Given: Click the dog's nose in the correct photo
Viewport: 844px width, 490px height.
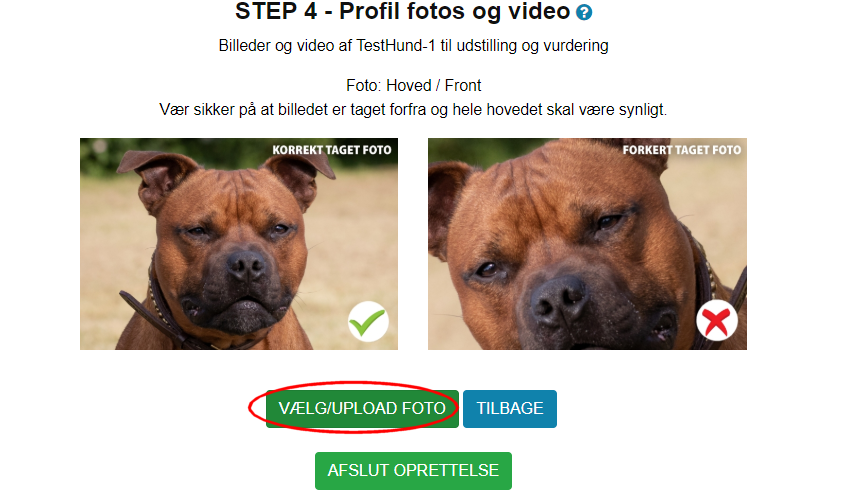Looking at the screenshot, I should (246, 264).
